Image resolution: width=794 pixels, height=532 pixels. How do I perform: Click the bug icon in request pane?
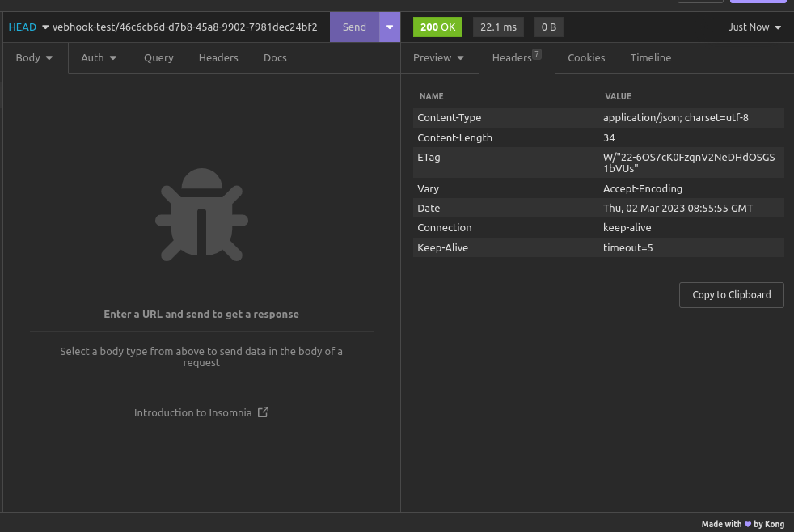point(201,214)
